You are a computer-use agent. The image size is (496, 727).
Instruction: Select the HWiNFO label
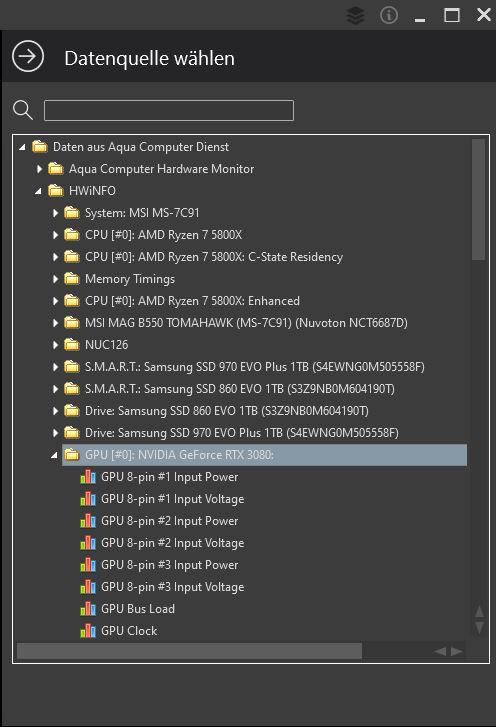click(x=92, y=191)
